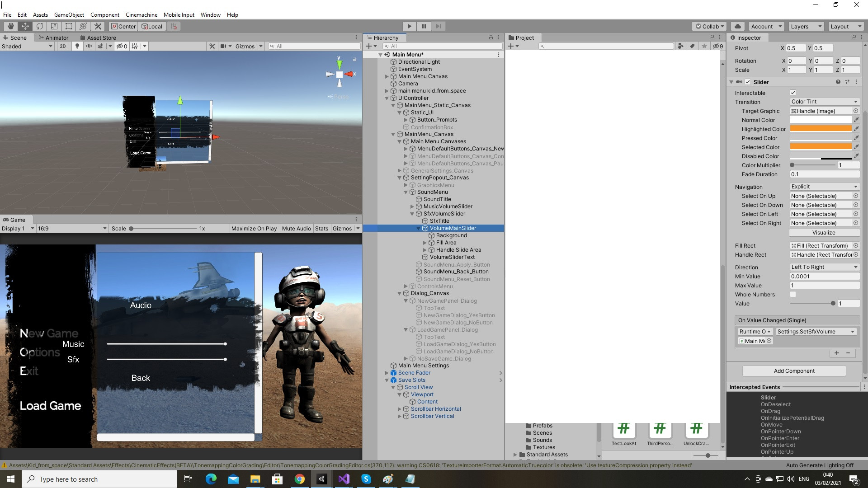The height and width of the screenshot is (488, 868).
Task: Disable the Slider component enabled checkbox
Action: 748,82
